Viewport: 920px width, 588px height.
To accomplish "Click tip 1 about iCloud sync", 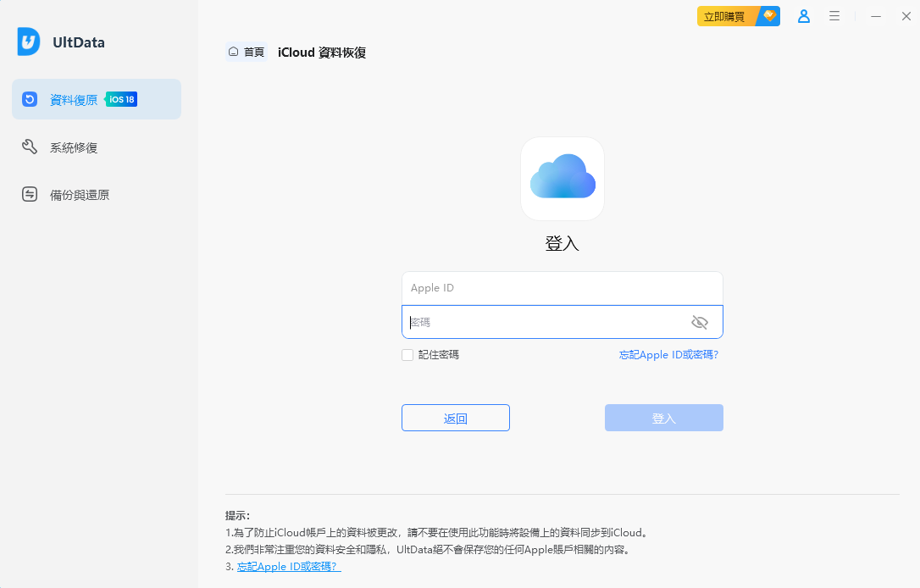I will point(438,532).
